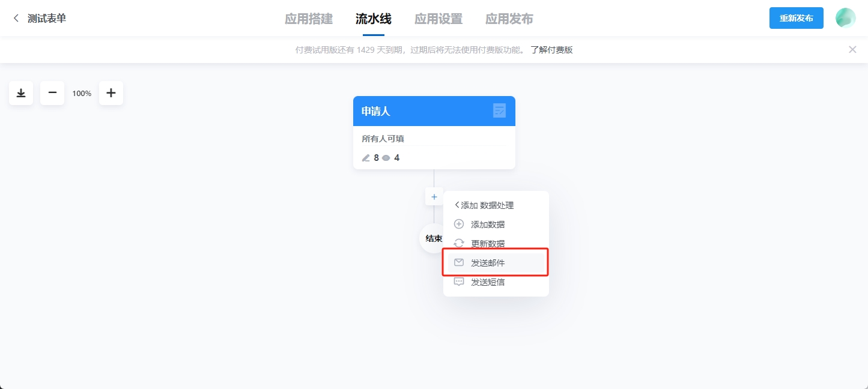Click the zoom out minus icon
Image resolution: width=868 pixels, height=389 pixels.
pyautogui.click(x=52, y=93)
